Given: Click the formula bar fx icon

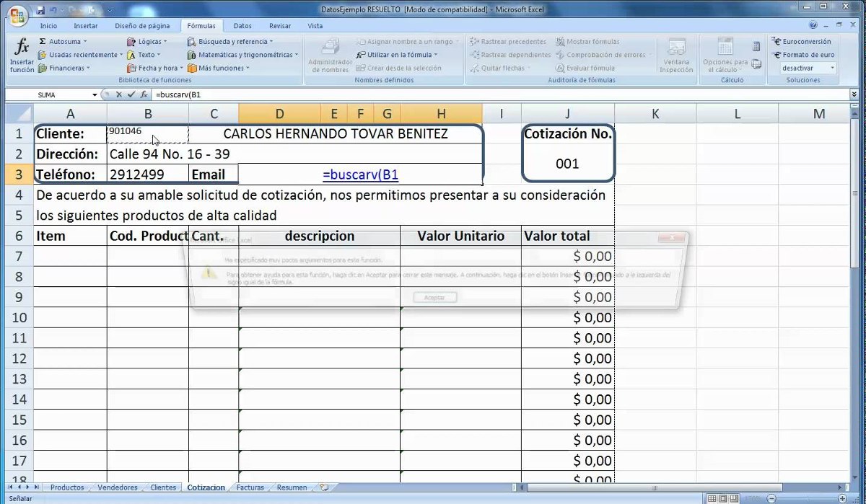Looking at the screenshot, I should pyautogui.click(x=144, y=94).
